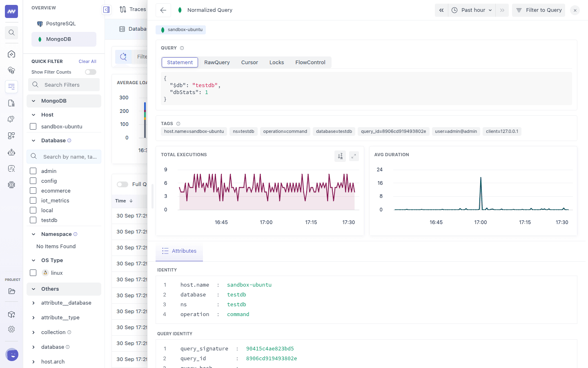Collapse the Host filter group
The height and width of the screenshot is (368, 588).
click(x=33, y=115)
